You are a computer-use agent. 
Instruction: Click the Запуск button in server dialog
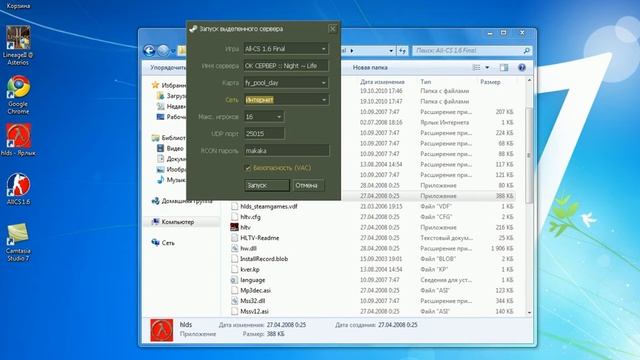point(267,185)
